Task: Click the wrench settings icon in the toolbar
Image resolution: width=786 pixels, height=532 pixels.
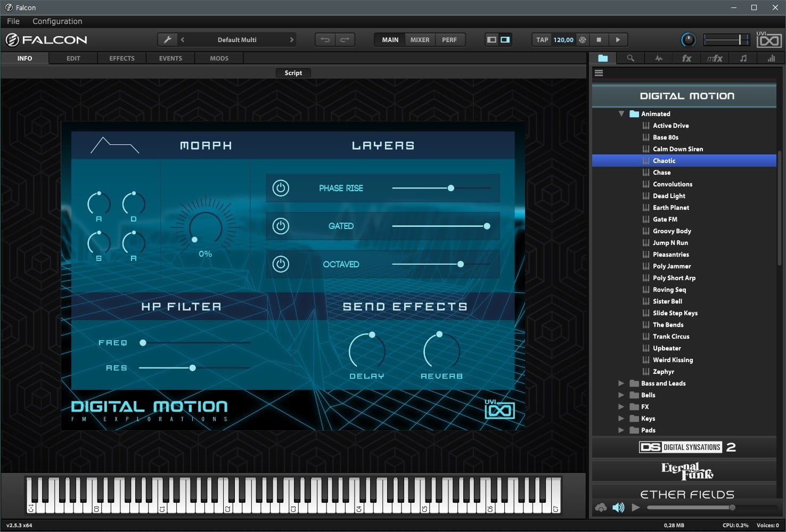Action: coord(167,39)
